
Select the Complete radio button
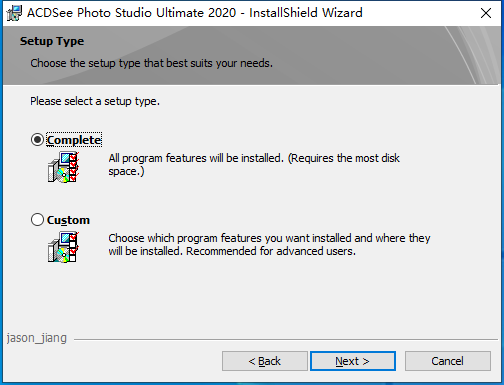[37, 140]
